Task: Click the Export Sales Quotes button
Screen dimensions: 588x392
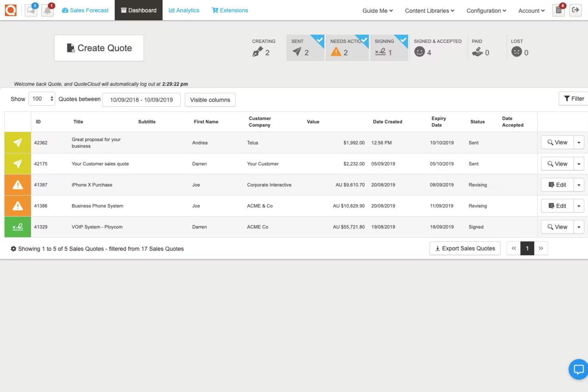Action: pos(465,248)
